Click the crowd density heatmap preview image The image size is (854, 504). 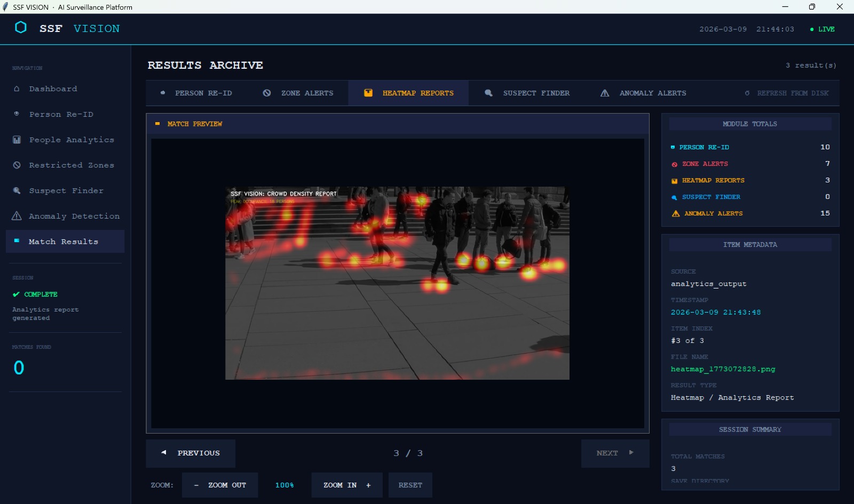coord(397,283)
